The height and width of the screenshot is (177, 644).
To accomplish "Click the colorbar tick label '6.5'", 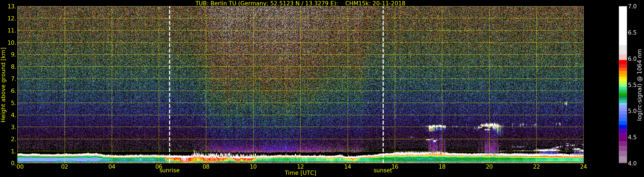I will (632, 33).
